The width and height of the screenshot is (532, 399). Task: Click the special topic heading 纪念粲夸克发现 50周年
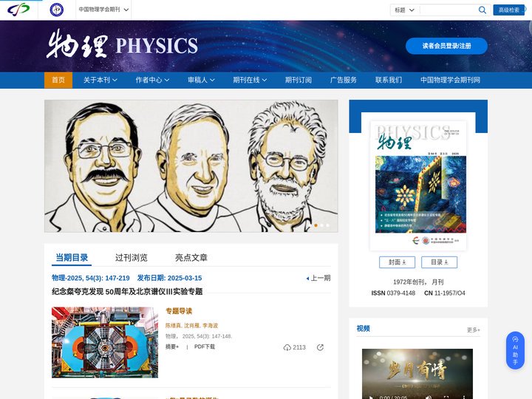tap(127, 292)
